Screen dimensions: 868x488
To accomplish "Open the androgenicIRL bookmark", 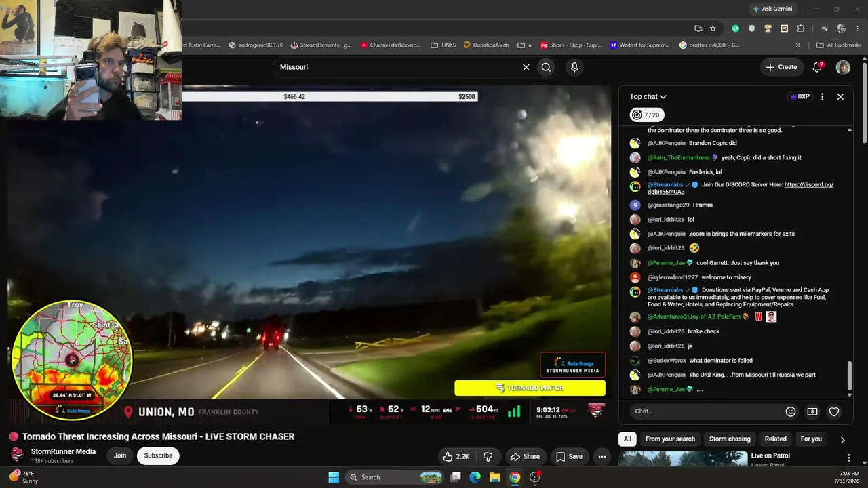I will (255, 45).
